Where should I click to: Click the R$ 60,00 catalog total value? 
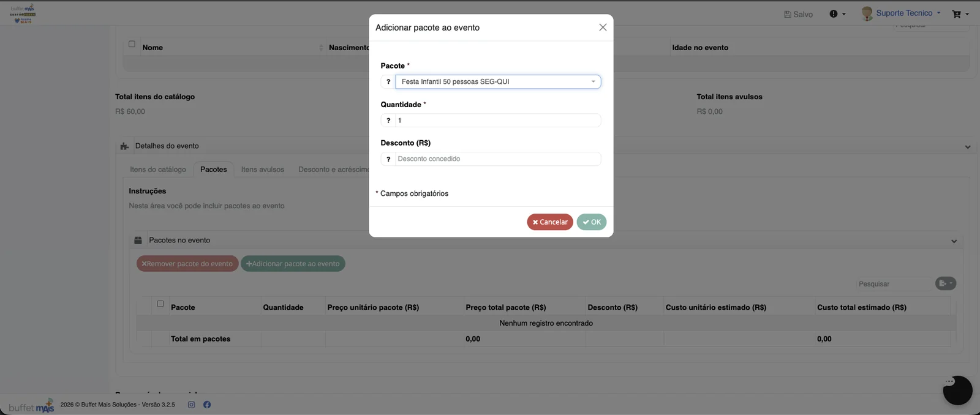[130, 111]
